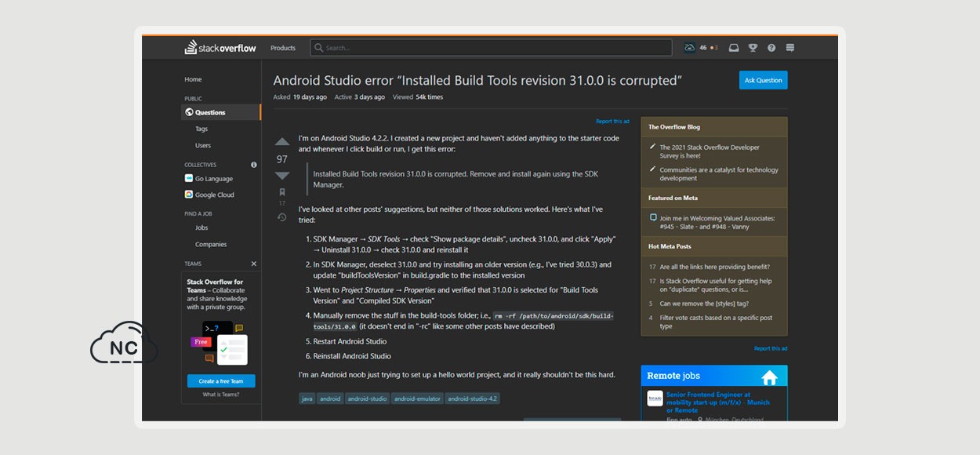
Task: Show the question activity history icon
Action: pyautogui.click(x=282, y=217)
